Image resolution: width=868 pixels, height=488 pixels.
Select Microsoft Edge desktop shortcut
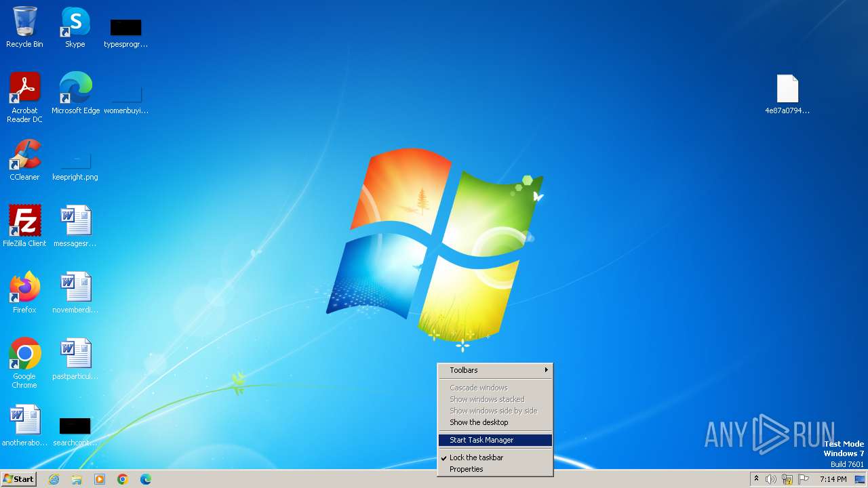coord(75,94)
